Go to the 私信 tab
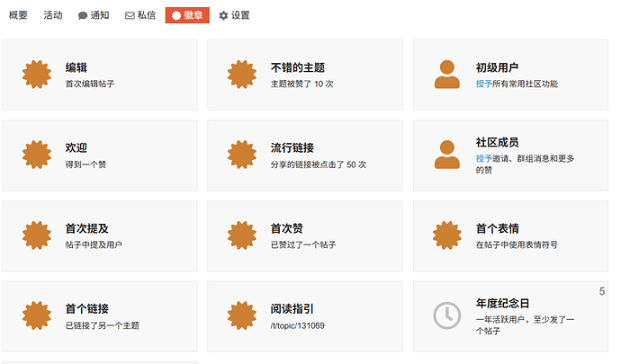 [x=140, y=15]
